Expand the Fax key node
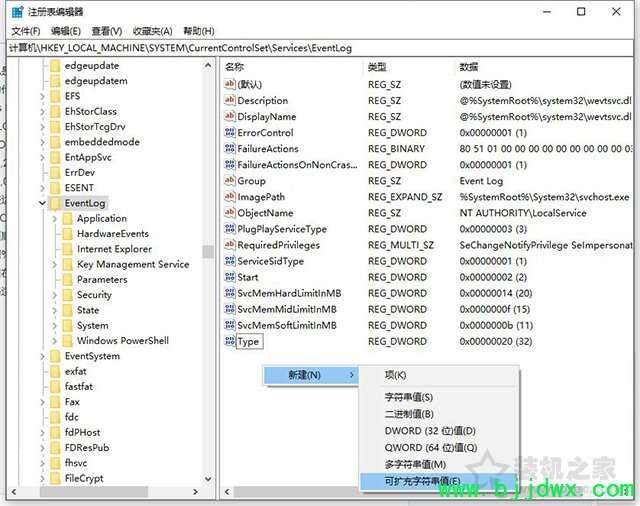640x506 pixels. 42,402
